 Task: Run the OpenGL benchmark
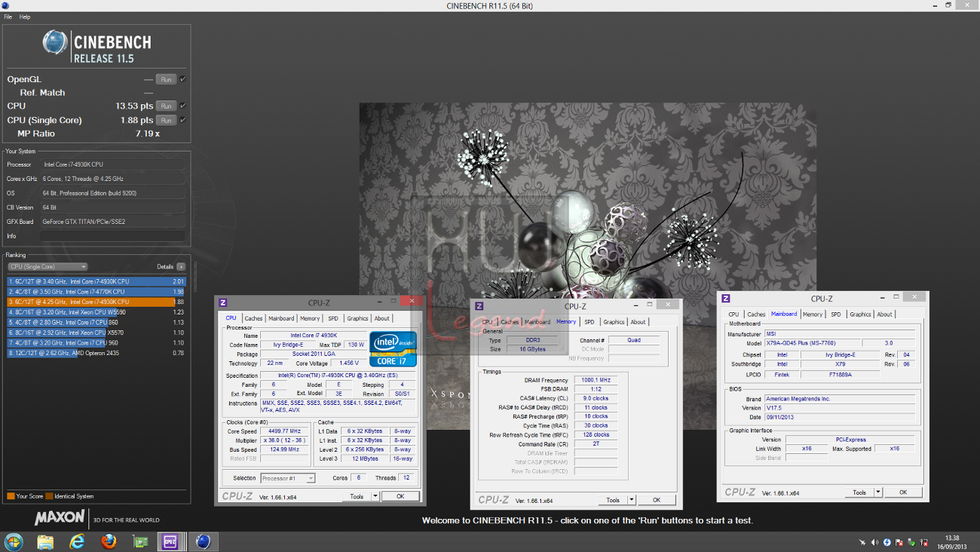point(166,79)
